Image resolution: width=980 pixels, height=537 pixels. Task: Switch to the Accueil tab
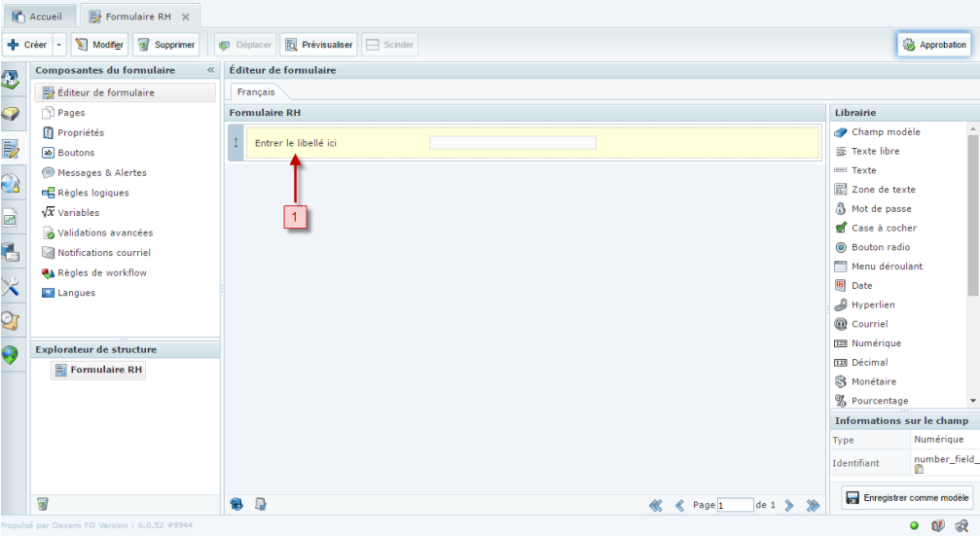tap(38, 17)
